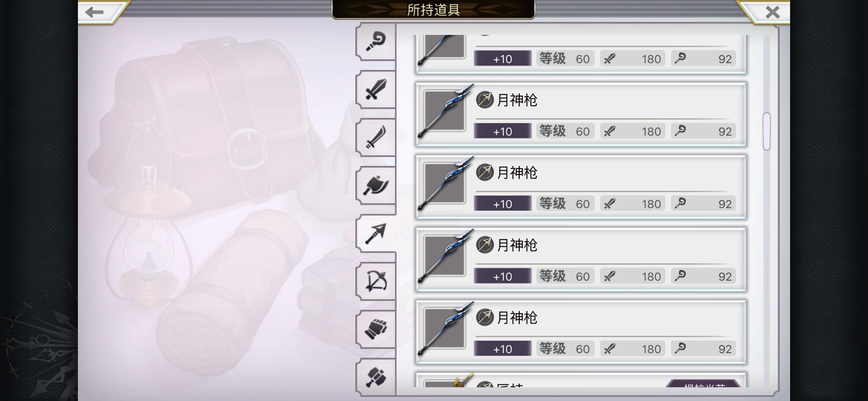868x401 pixels.
Task: Tap the +10 badge of third 月神枪
Action: pos(503,276)
